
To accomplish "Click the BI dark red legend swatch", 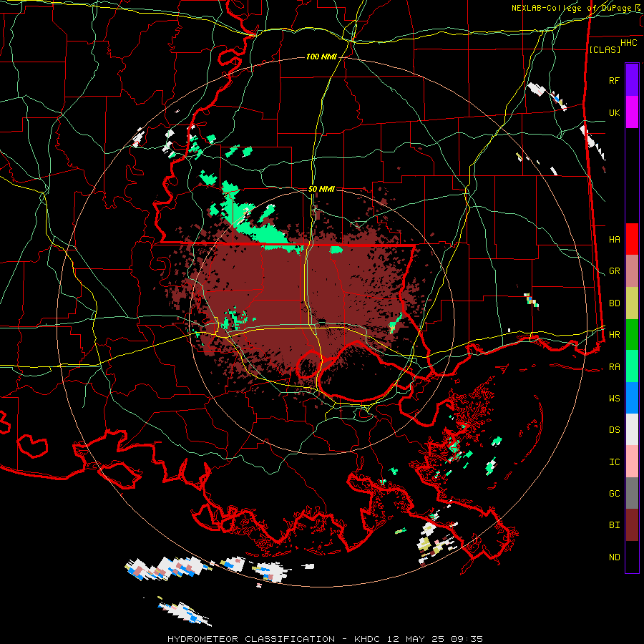I will [x=632, y=525].
